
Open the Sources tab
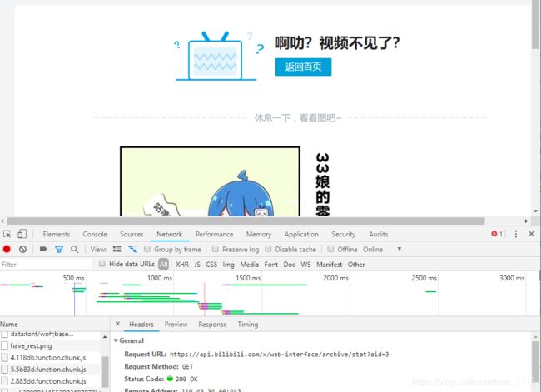(x=132, y=235)
